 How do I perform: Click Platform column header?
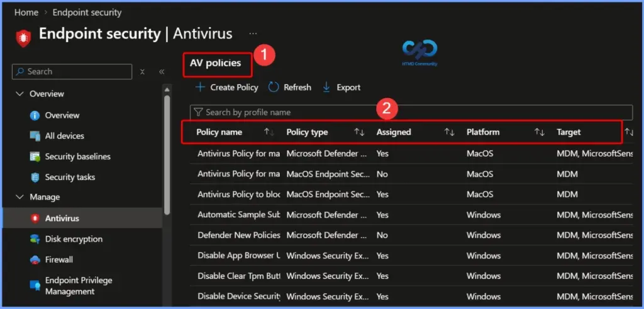(483, 132)
